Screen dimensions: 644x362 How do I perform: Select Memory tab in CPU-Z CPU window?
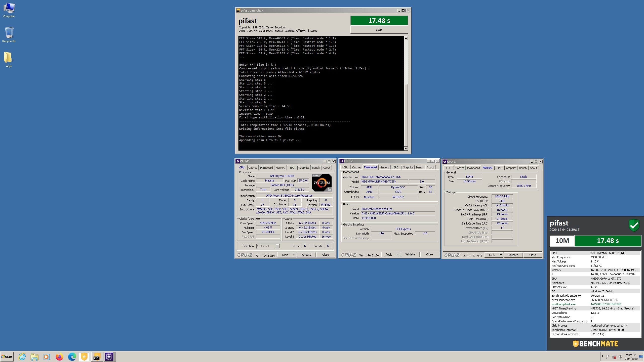[x=280, y=168]
